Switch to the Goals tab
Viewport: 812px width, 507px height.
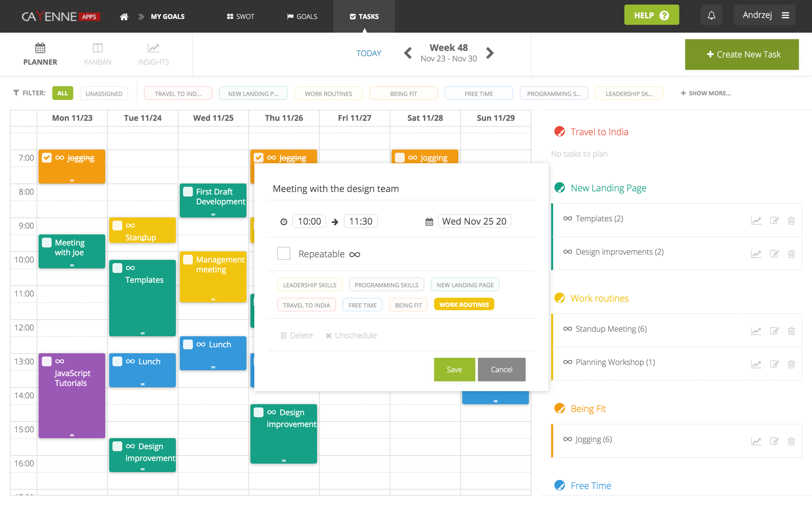point(302,16)
